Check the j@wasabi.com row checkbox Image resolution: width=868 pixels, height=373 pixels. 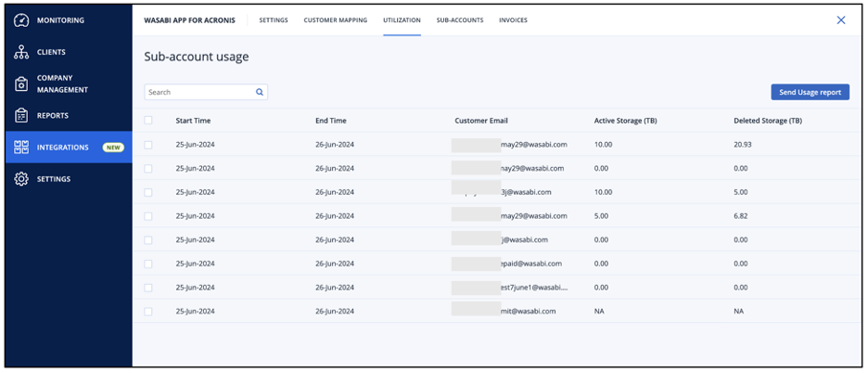point(148,240)
